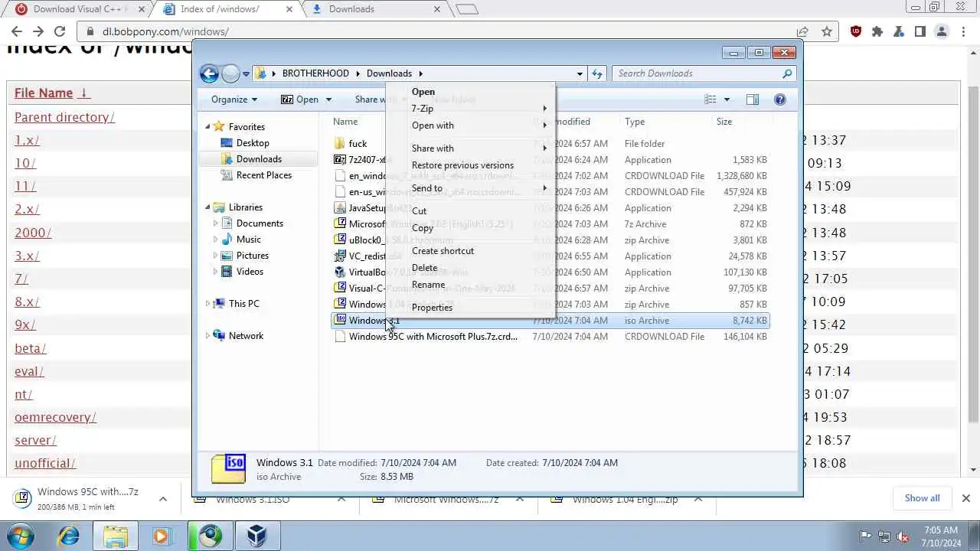Click Chrome's back navigation arrow

[17, 31]
